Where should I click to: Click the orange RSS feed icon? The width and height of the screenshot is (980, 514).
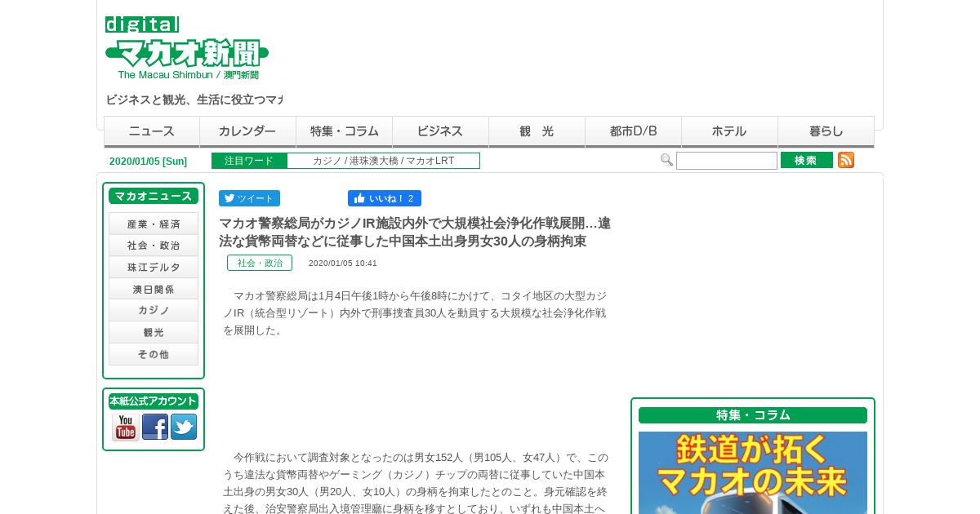(846, 160)
